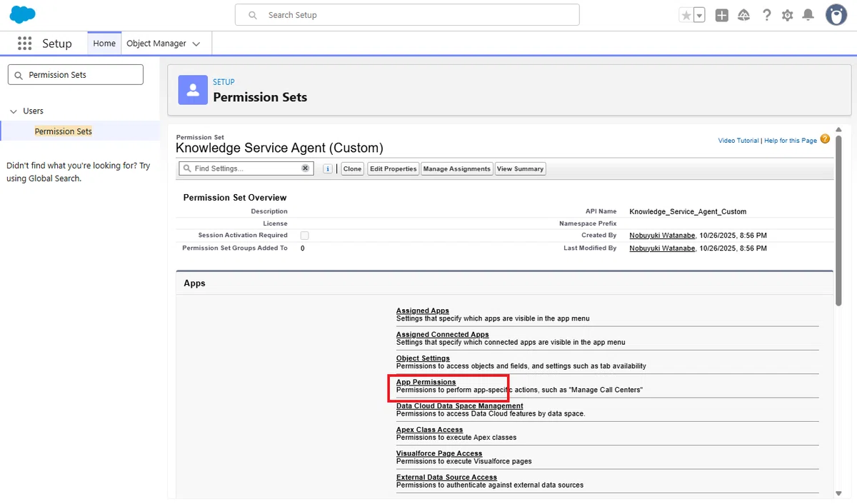Open the Video Tutorial link
The width and height of the screenshot is (857, 504).
738,141
